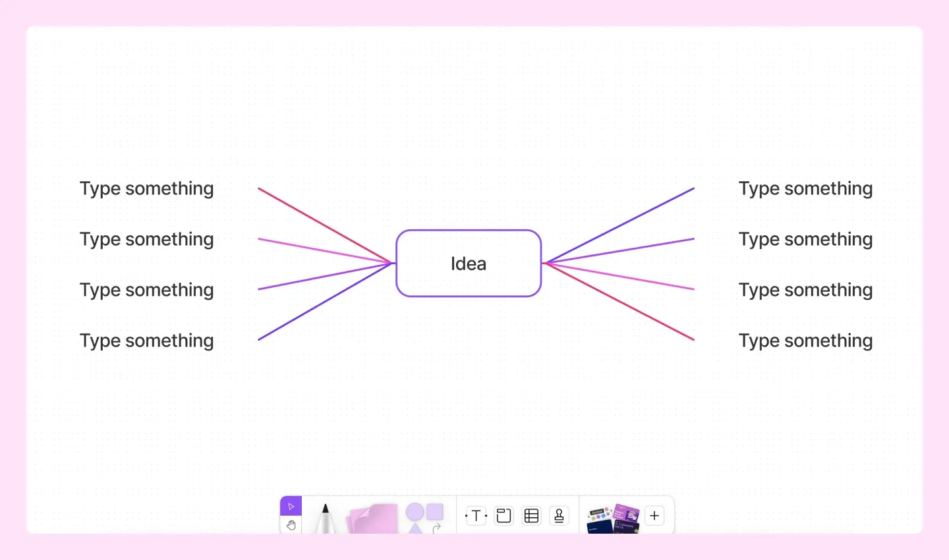Image resolution: width=949 pixels, height=560 pixels.
Task: Select the blue-purple connector at upper right
Action: pyautogui.click(x=619, y=226)
